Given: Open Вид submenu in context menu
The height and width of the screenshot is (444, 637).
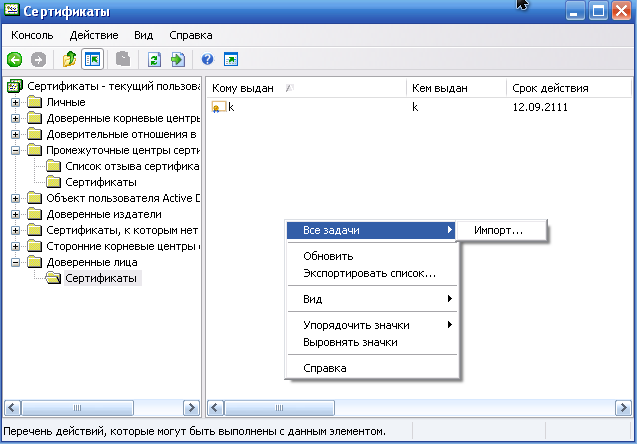Looking at the screenshot, I should tap(372, 299).
